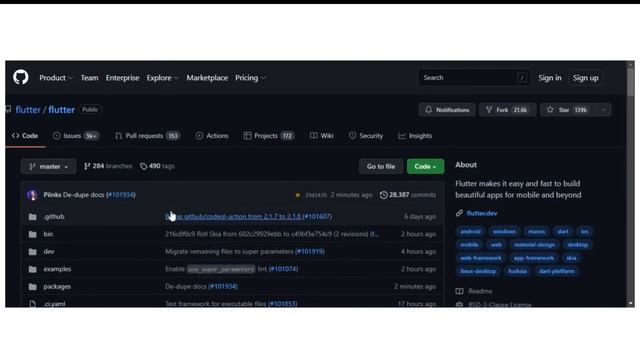Expand the Pricing menu

pos(250,78)
